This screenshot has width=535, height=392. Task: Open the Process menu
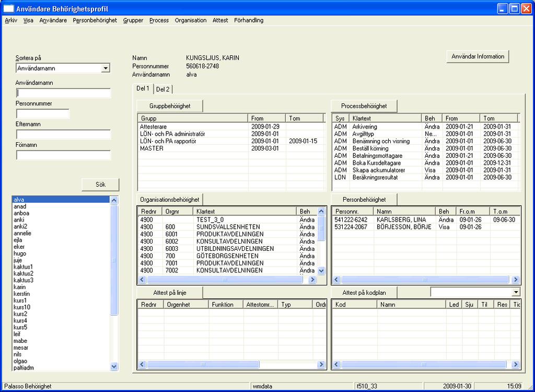click(x=159, y=20)
